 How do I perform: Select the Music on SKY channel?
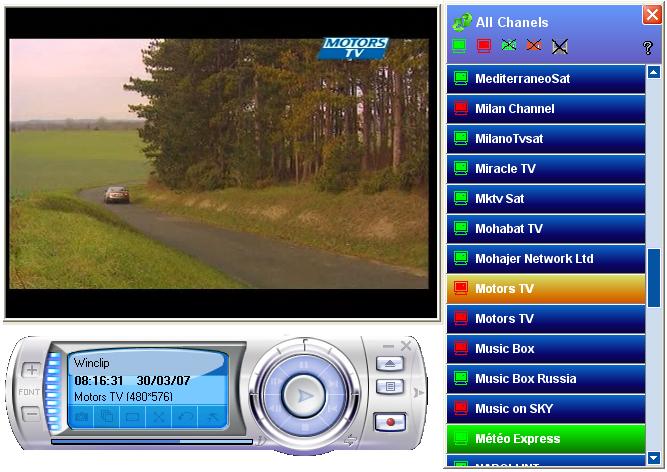[546, 409]
